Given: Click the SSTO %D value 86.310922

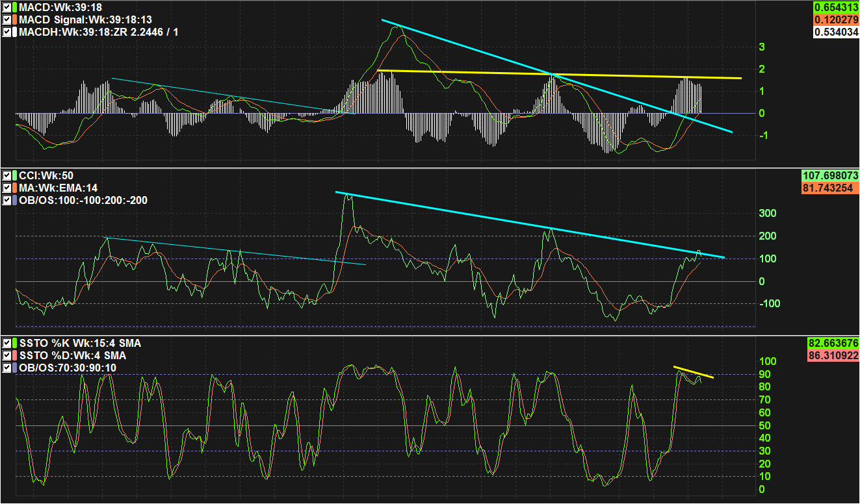Looking at the screenshot, I should pos(833,355).
